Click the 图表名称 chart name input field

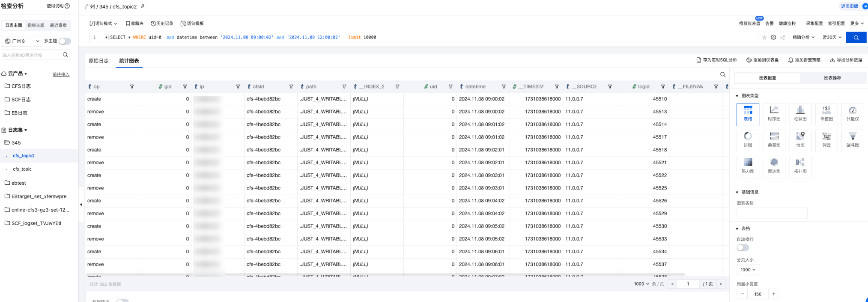(x=772, y=213)
